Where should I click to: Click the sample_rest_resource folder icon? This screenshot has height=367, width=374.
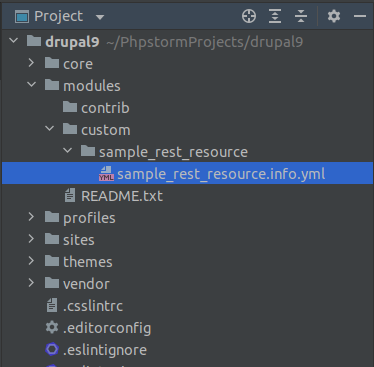coord(88,151)
